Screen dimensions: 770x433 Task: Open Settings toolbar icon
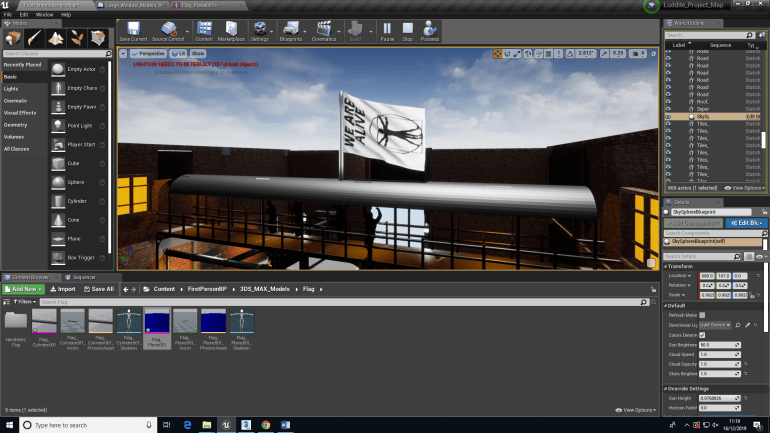pos(259,31)
